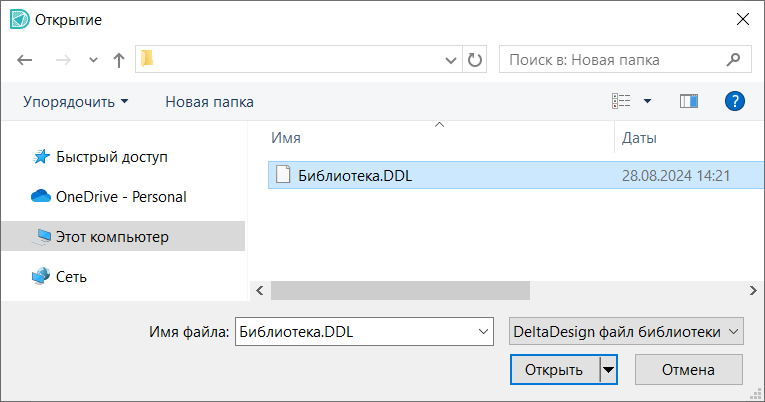Open the Открыть button split arrow

click(608, 369)
